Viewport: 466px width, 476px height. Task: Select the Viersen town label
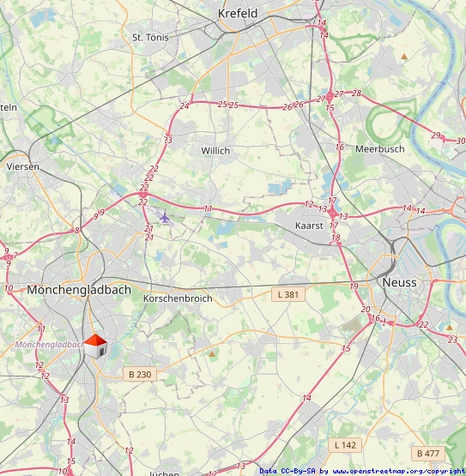pos(23,166)
